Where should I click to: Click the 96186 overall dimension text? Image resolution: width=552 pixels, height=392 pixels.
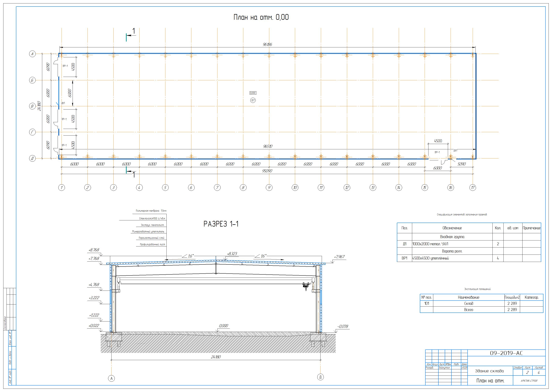point(267,44)
